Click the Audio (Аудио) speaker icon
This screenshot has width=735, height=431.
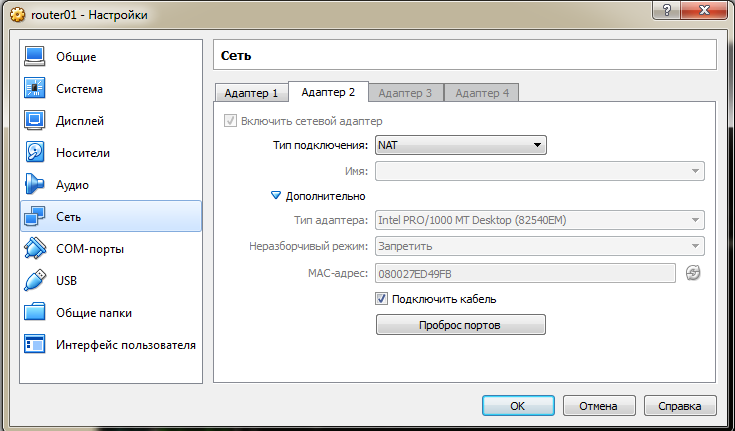35,184
